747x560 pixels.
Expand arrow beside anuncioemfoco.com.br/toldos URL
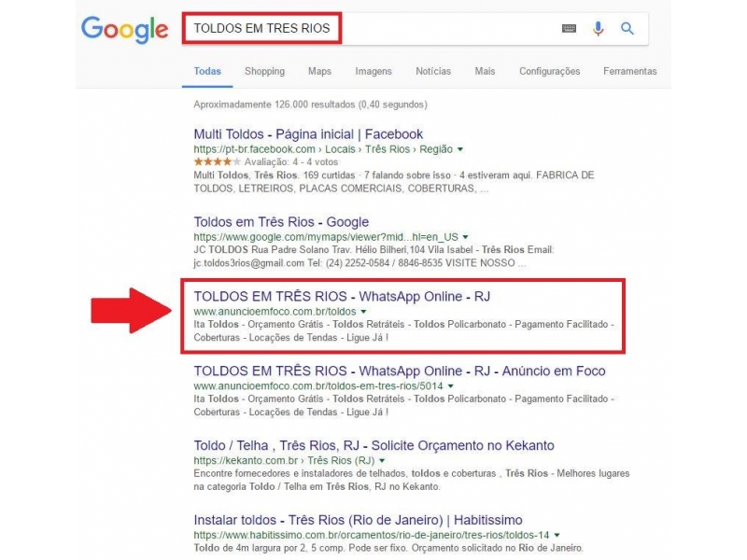(363, 312)
